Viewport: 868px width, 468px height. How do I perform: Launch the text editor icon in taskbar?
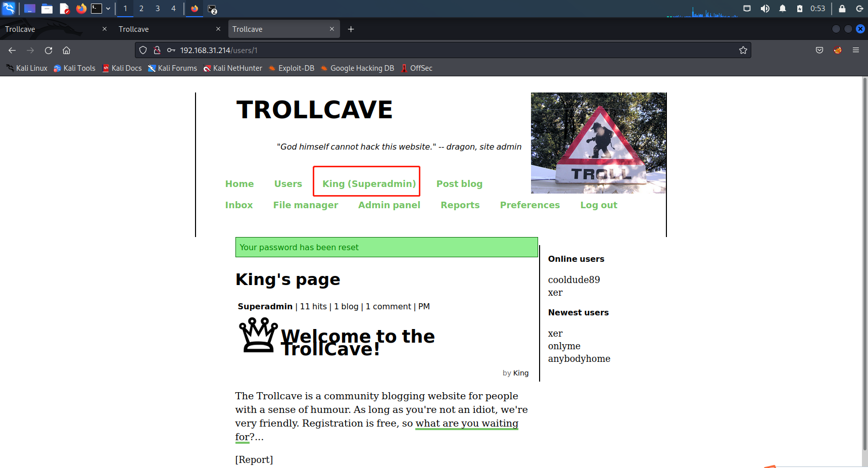click(x=64, y=9)
